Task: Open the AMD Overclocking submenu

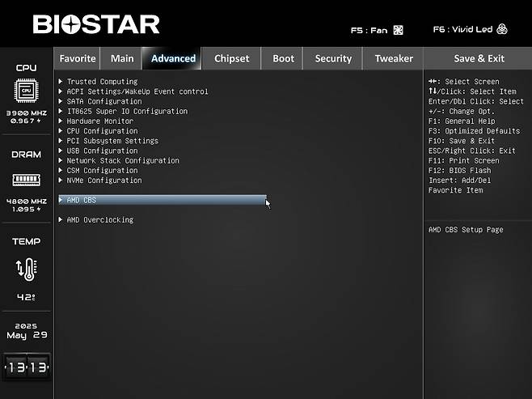Action: (x=100, y=219)
